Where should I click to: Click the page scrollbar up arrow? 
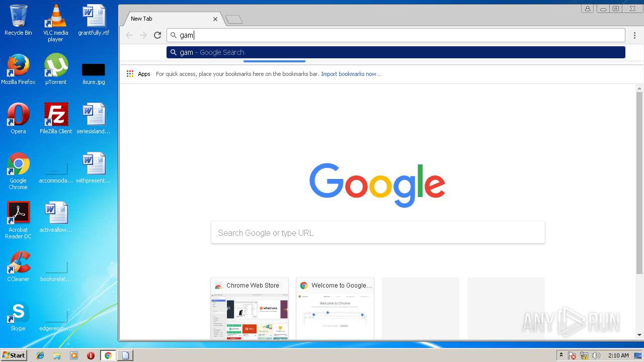(639, 88)
